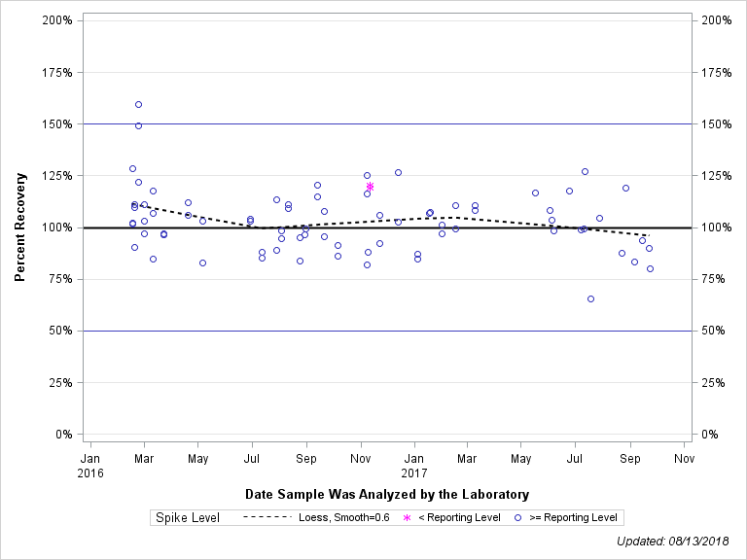Click the '75%' label on the left axis

(60, 279)
